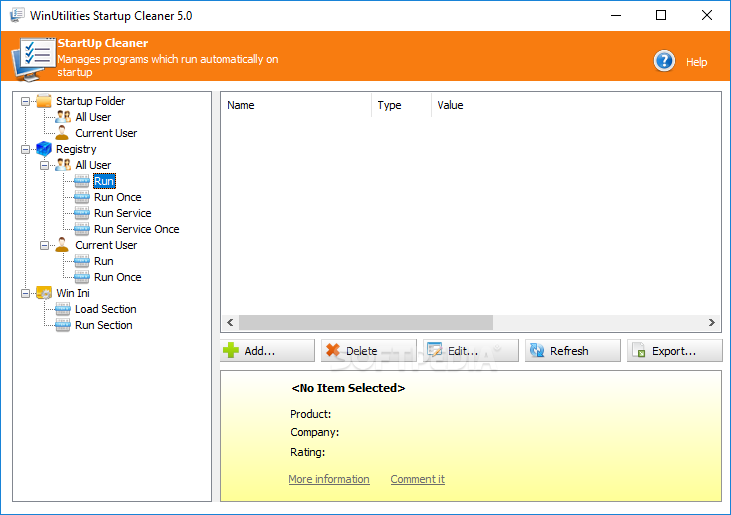Click the Run Service Once key icon
731x515 pixels.
pos(82,229)
